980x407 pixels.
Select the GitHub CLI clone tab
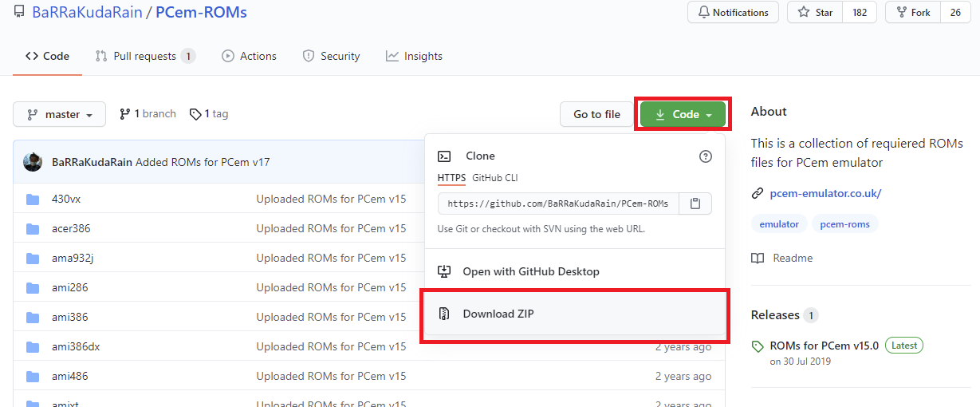[x=494, y=177]
